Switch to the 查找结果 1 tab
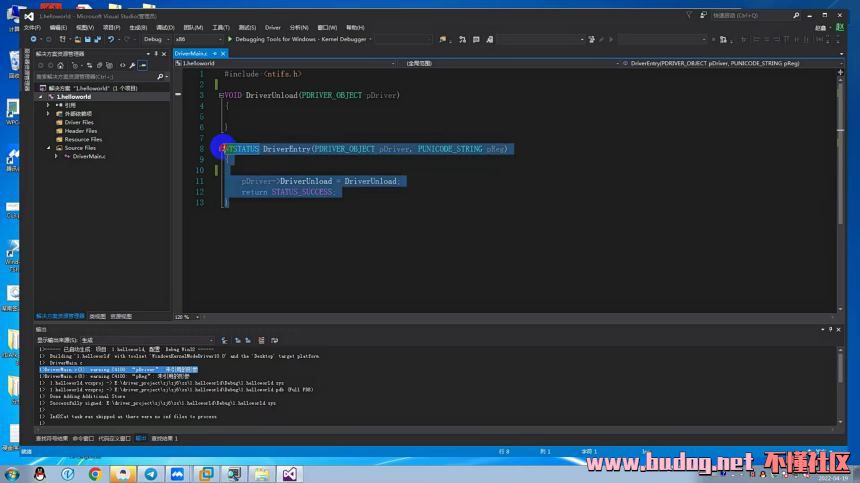The width and height of the screenshot is (860, 483). [x=164, y=439]
